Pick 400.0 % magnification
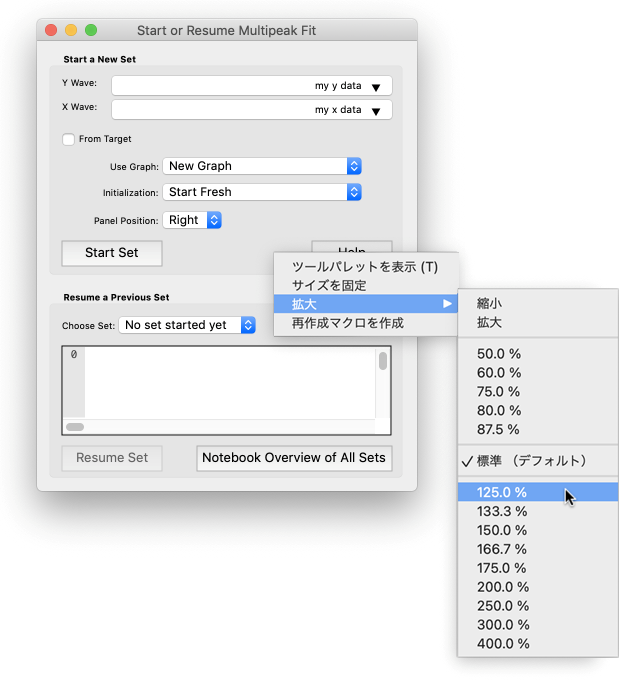627x690 pixels. pyautogui.click(x=502, y=644)
